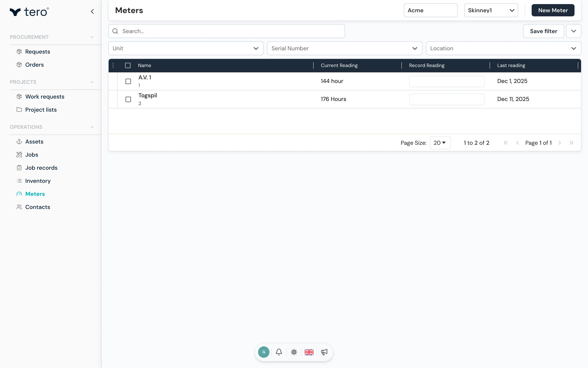Click the Togspil meter name

(148, 95)
